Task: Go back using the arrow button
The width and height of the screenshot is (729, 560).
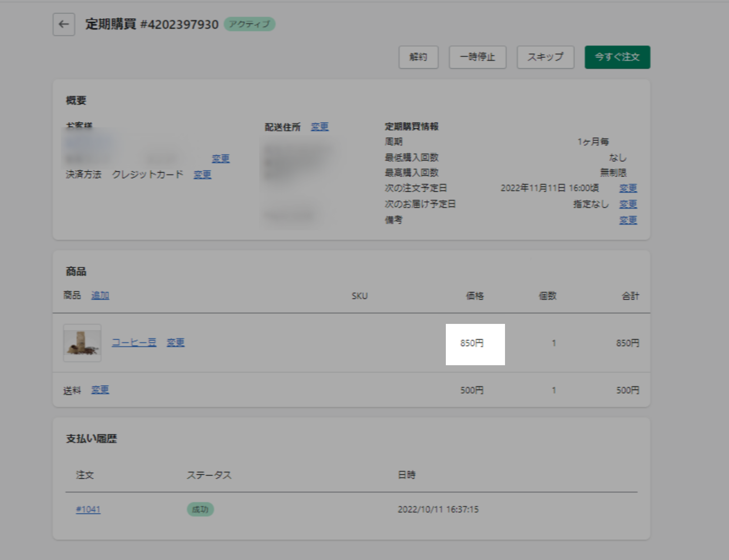Action: pyautogui.click(x=64, y=24)
